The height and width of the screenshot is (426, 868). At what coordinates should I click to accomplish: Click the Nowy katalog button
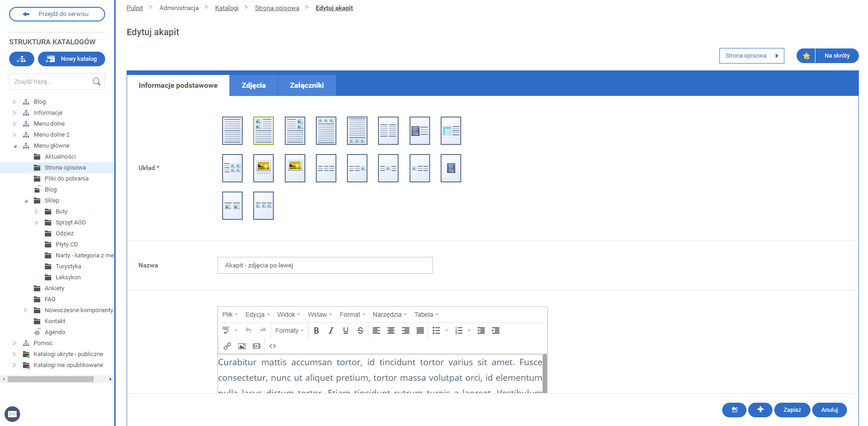(x=72, y=59)
